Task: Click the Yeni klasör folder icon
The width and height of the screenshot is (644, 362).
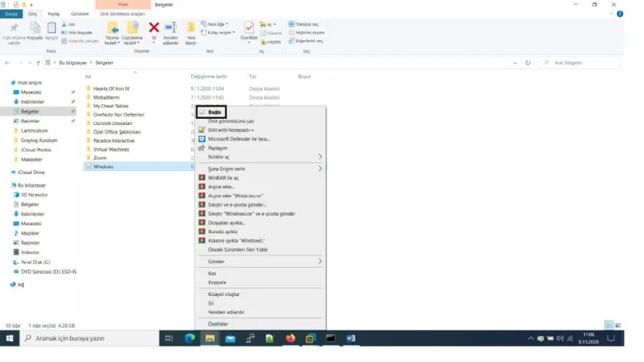Action: pyautogui.click(x=191, y=29)
